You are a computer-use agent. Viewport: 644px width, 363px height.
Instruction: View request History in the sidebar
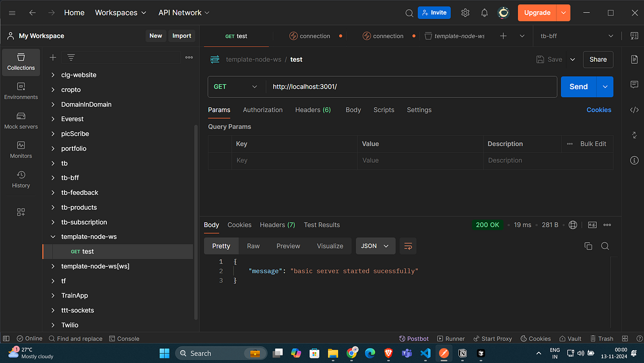pyautogui.click(x=20, y=179)
